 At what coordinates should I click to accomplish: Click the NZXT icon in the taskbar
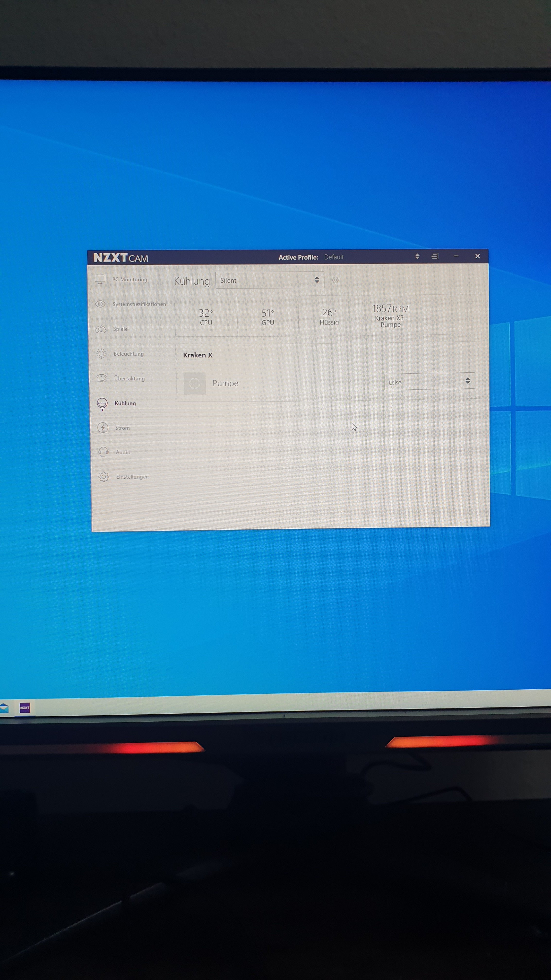(25, 708)
